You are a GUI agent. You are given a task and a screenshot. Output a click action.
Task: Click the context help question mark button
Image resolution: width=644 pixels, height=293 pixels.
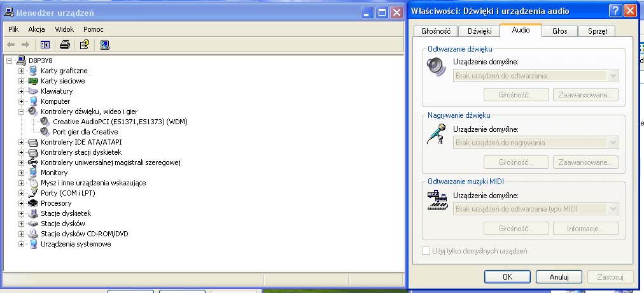[615, 10]
